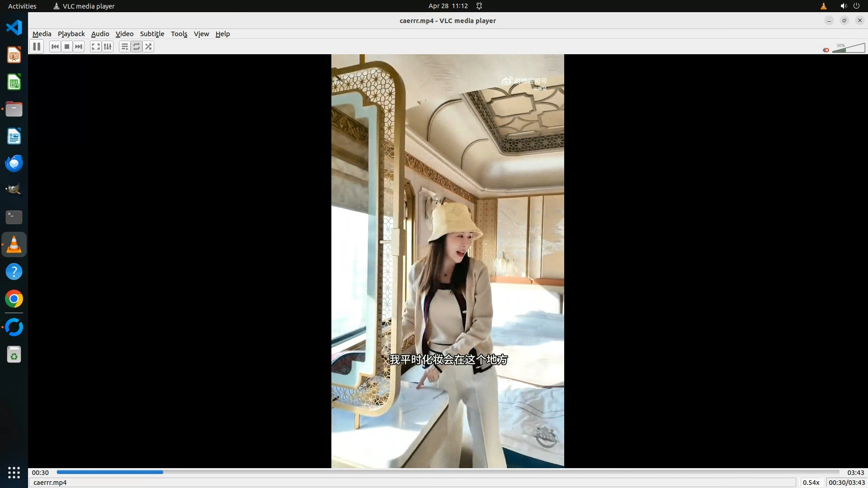Open the playlist view

(x=124, y=47)
